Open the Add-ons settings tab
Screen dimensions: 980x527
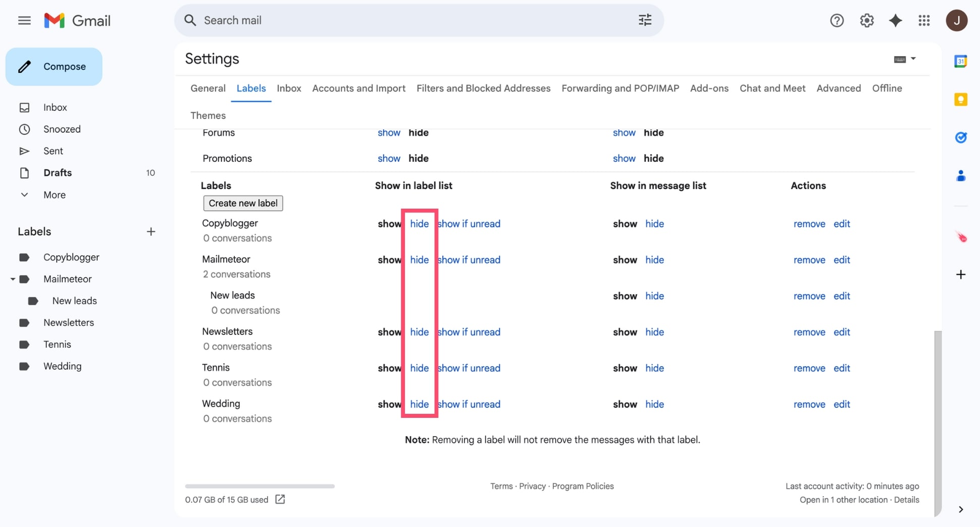709,88
